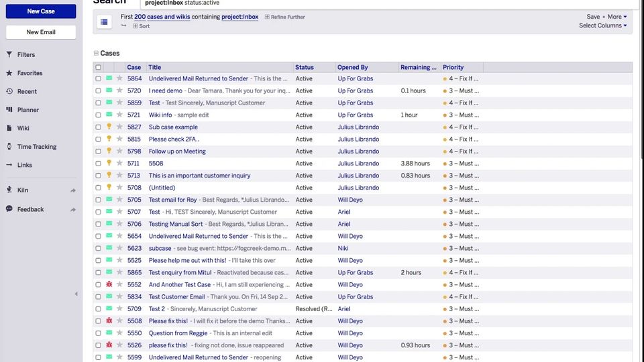Star case 5720 as favorite
The image size is (644, 362).
pos(119,90)
